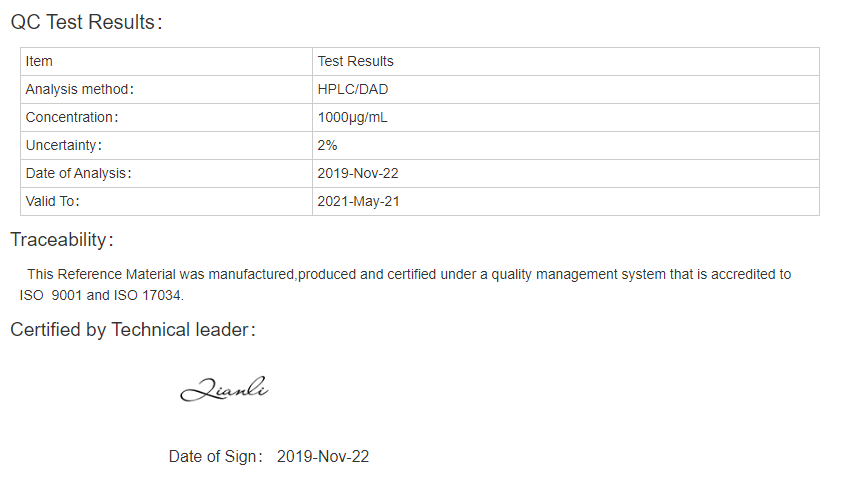Viewport: 846px width, 494px height.
Task: Select the 2019-Nov-22 analysis date in the table
Action: point(358,174)
